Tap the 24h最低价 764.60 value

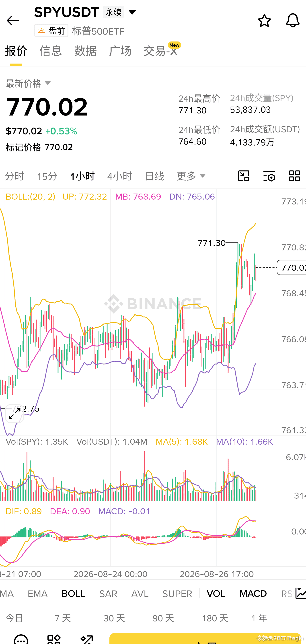192,142
